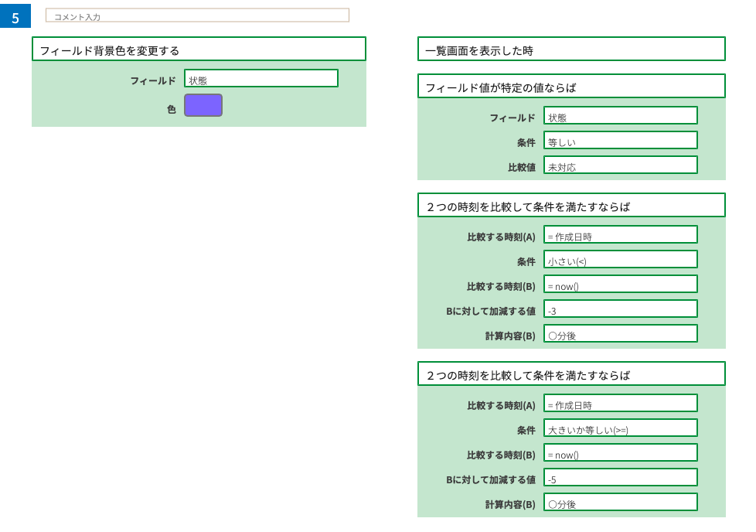Open the 大きいか等しい(>=) condition dropdown
Screen dimensions: 756x532
pos(621,428)
